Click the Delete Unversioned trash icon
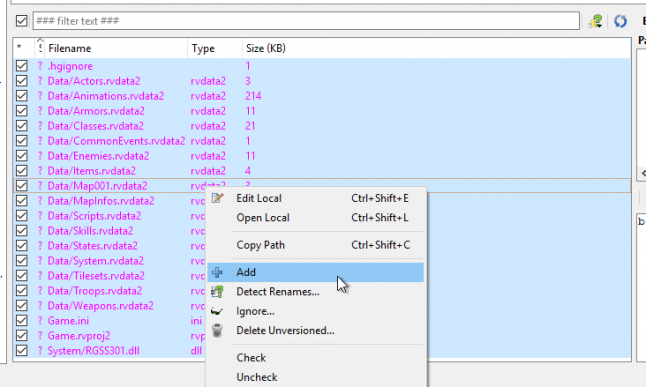 coord(217,331)
